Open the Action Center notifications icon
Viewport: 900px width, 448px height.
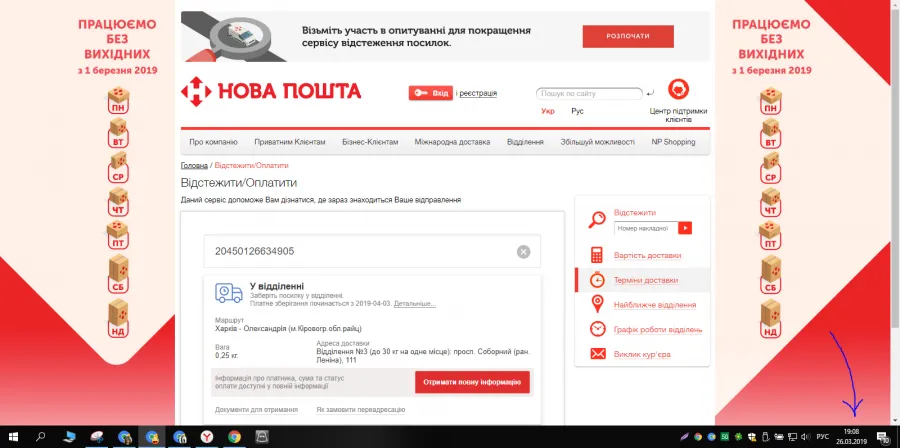[883, 437]
